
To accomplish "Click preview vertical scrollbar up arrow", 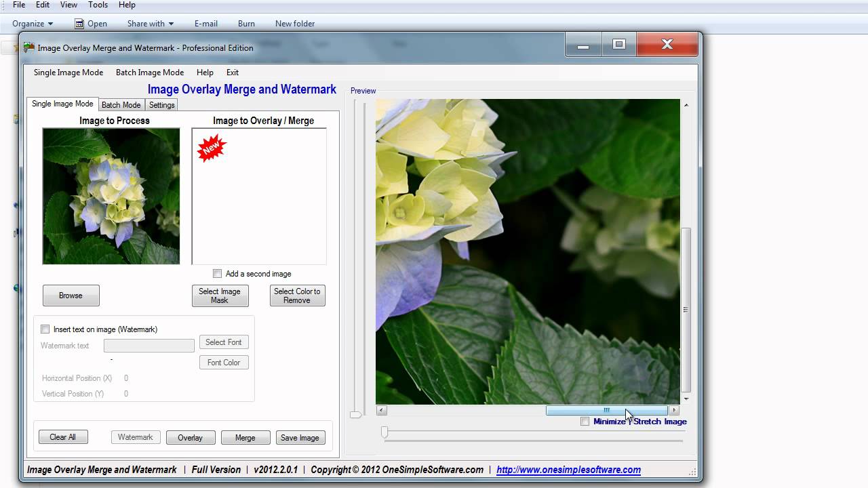I will [x=686, y=105].
